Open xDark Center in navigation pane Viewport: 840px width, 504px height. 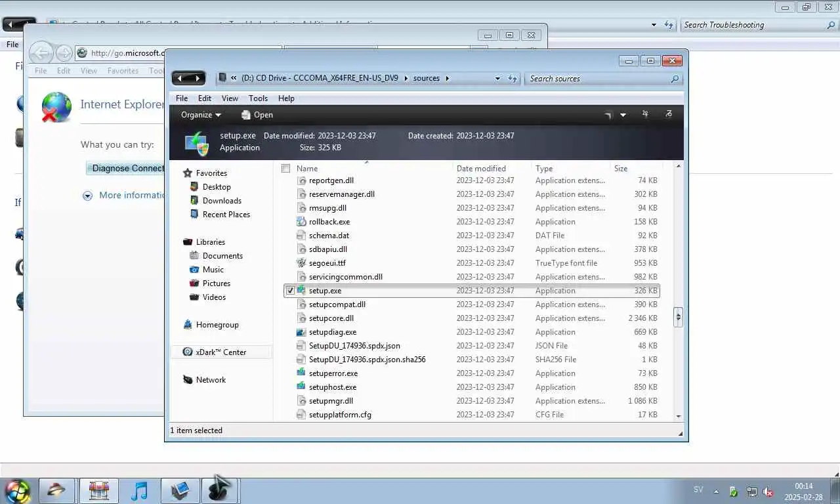[x=220, y=352]
